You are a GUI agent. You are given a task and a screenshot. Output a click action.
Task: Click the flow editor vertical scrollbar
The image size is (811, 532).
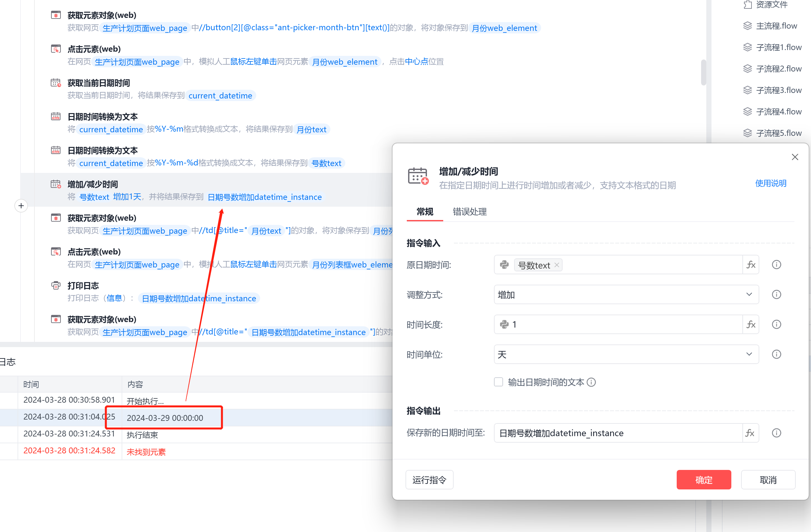[x=703, y=72]
